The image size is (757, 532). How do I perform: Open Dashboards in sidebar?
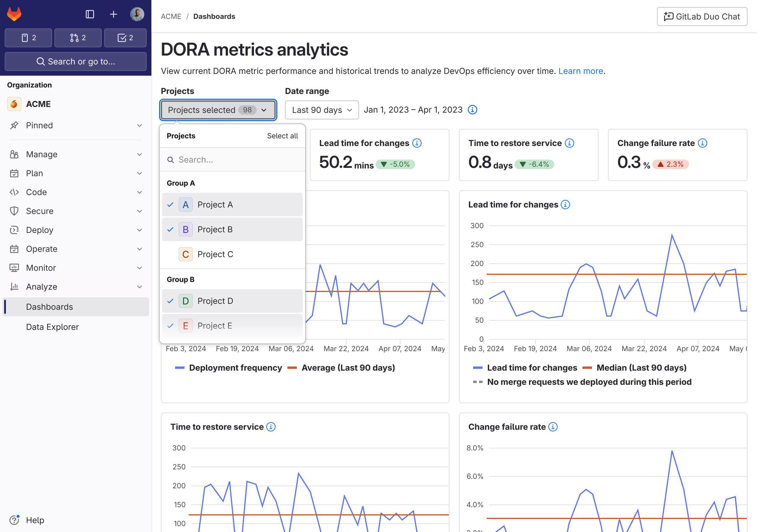click(x=75, y=307)
